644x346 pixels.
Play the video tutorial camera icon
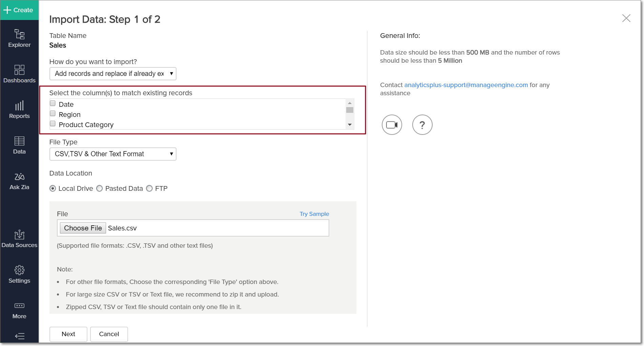[x=392, y=125]
